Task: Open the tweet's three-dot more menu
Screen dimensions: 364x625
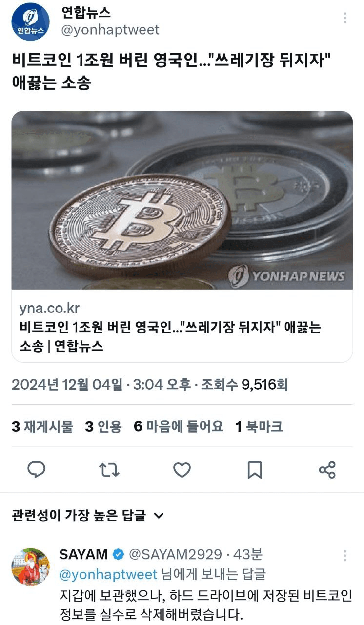Action: [x=345, y=18]
